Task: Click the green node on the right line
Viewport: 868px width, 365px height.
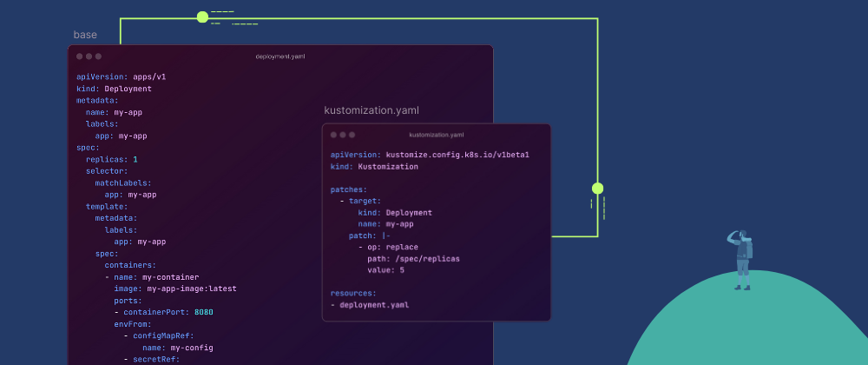Action: pos(597,188)
